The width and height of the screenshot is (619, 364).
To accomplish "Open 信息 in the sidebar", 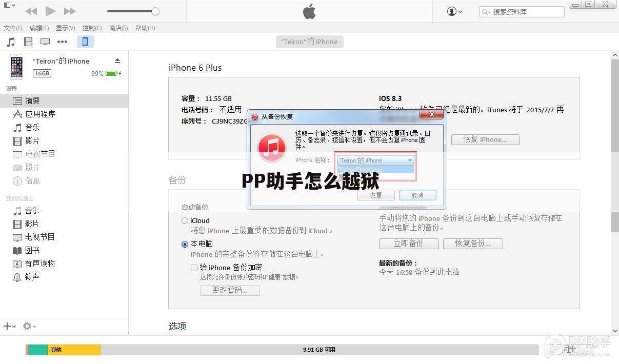I will click(64, 180).
